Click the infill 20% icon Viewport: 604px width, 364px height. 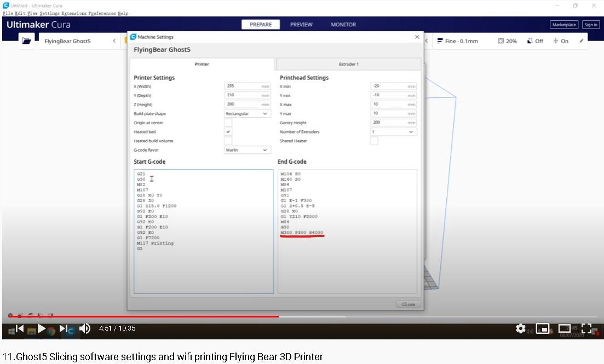[501, 41]
